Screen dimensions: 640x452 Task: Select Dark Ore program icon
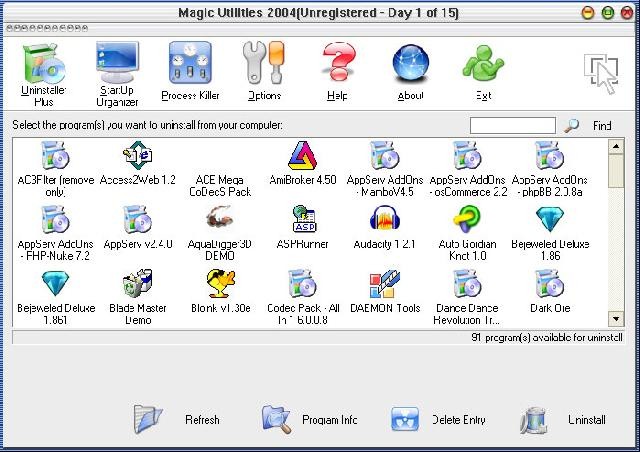tap(549, 283)
